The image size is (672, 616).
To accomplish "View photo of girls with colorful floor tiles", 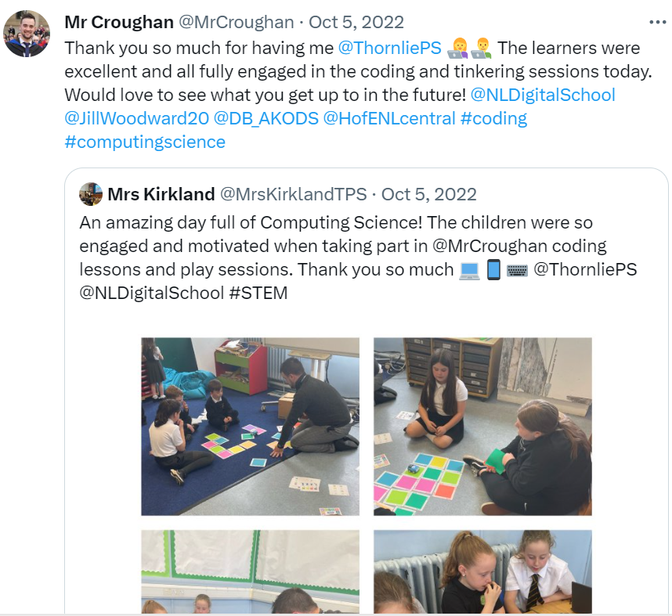I will pyautogui.click(x=482, y=427).
